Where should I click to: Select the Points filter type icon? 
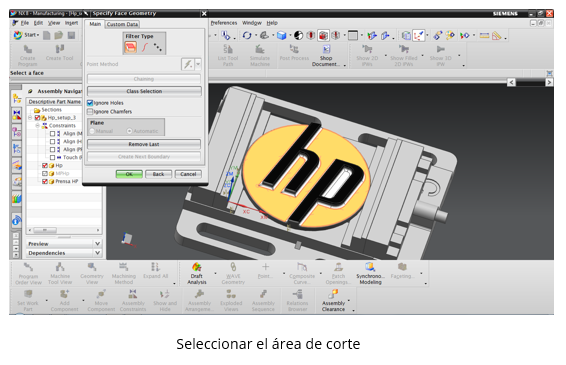coord(158,47)
